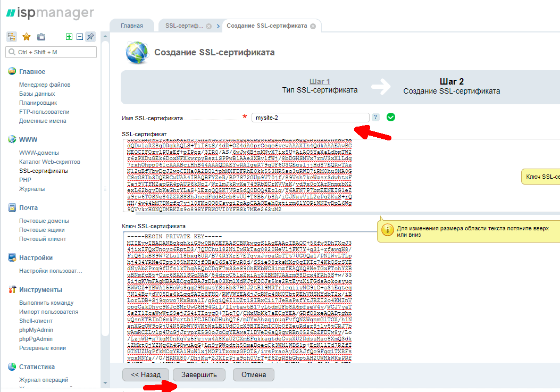Open FTP-пользователи
This screenshot has width=560, height=392.
point(44,112)
